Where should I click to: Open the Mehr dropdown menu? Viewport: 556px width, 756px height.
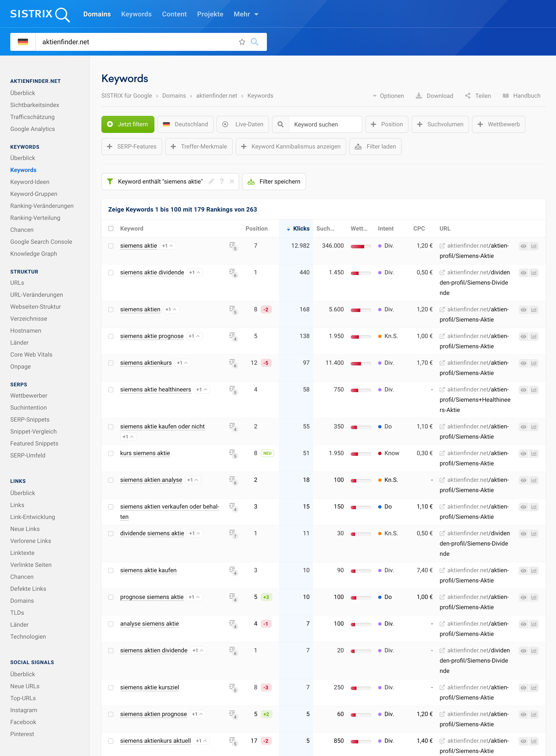coord(246,14)
